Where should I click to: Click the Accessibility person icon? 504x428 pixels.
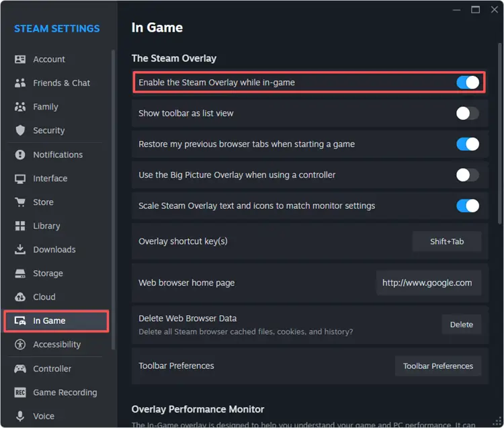(x=20, y=345)
